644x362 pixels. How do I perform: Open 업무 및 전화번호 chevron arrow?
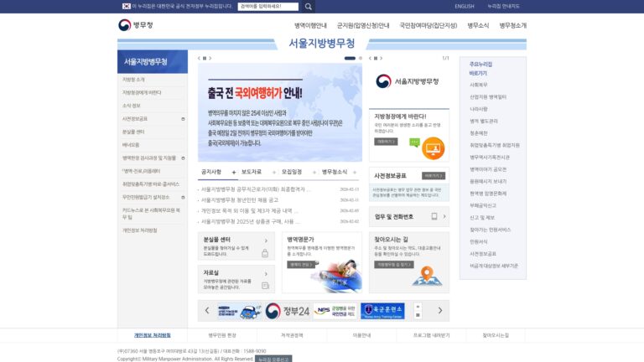[x=444, y=216]
